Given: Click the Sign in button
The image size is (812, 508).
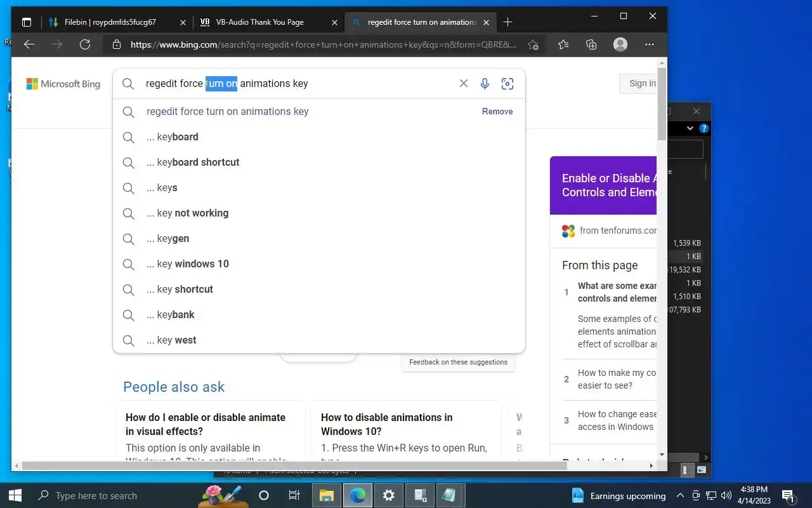Looking at the screenshot, I should pos(638,83).
